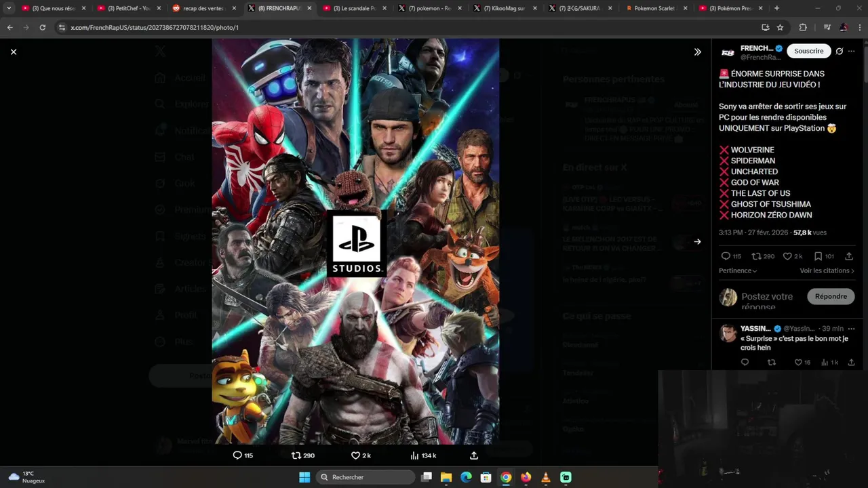
Task: Open YASSIN commenter profile avatar
Action: 728,333
